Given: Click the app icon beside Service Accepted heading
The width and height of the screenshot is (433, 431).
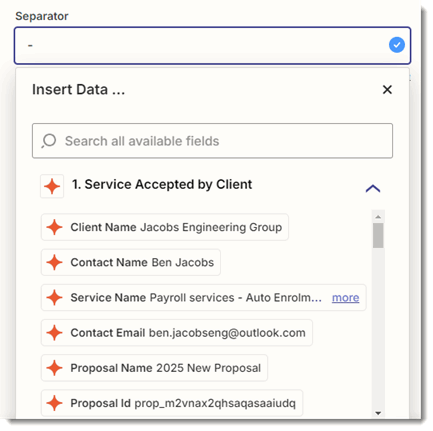Looking at the screenshot, I should click(x=52, y=186).
